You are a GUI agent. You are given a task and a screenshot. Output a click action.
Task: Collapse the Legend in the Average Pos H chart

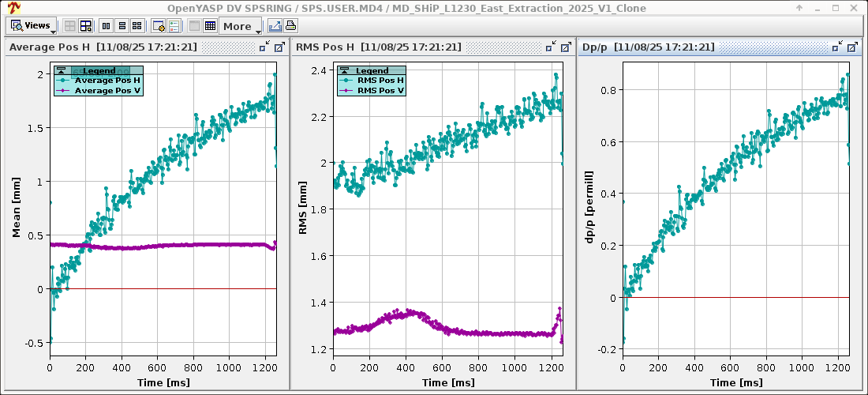[60, 71]
